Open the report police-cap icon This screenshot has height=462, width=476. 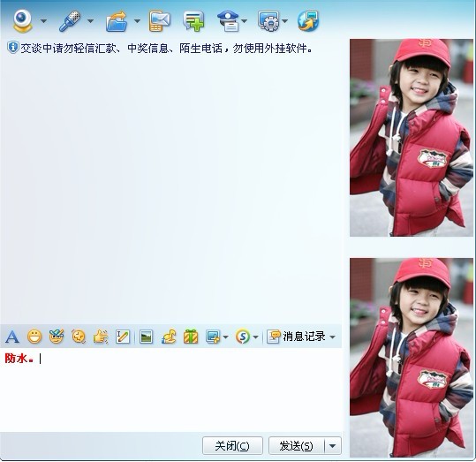pyautogui.click(x=228, y=21)
